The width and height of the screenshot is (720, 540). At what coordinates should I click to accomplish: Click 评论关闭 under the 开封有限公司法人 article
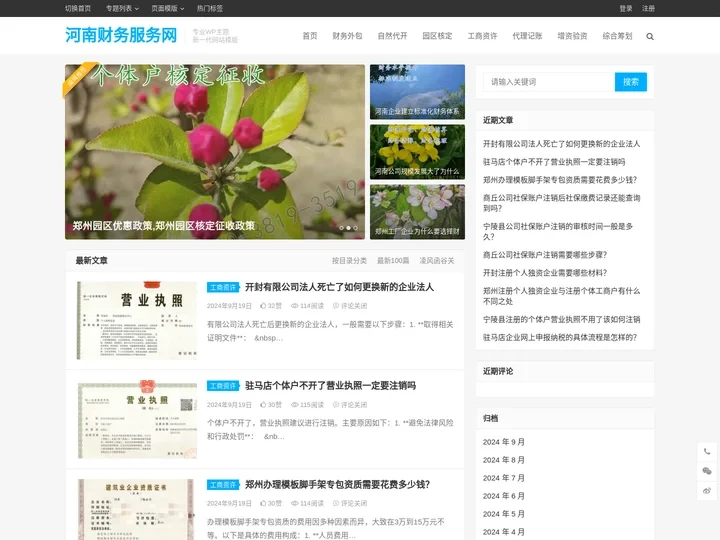[x=350, y=306]
